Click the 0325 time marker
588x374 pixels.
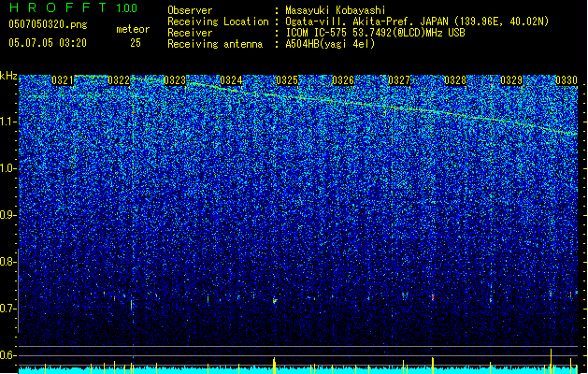click(287, 80)
